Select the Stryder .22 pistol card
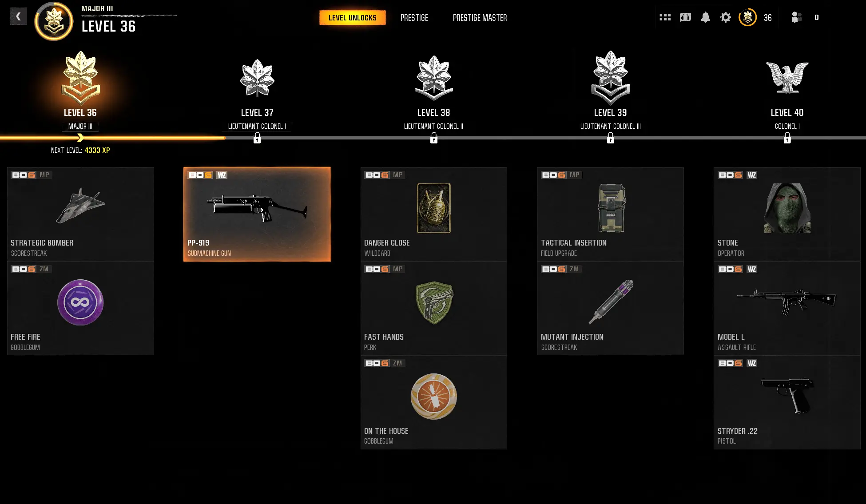This screenshot has width=866, height=504. coord(787,402)
